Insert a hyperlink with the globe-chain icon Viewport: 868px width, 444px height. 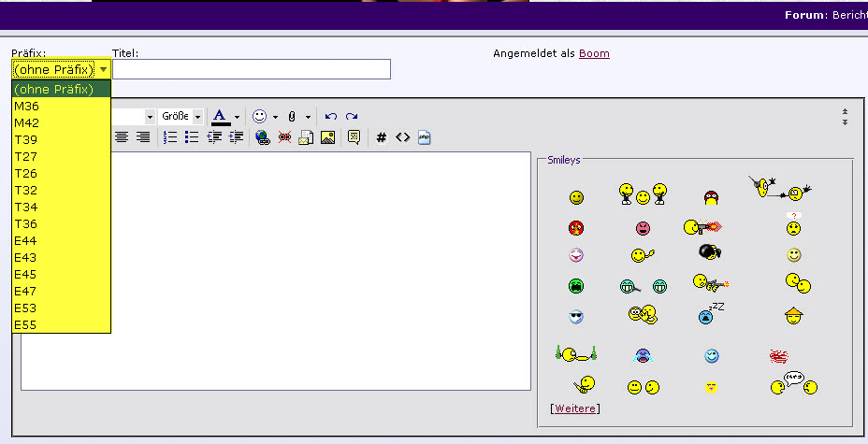263,137
